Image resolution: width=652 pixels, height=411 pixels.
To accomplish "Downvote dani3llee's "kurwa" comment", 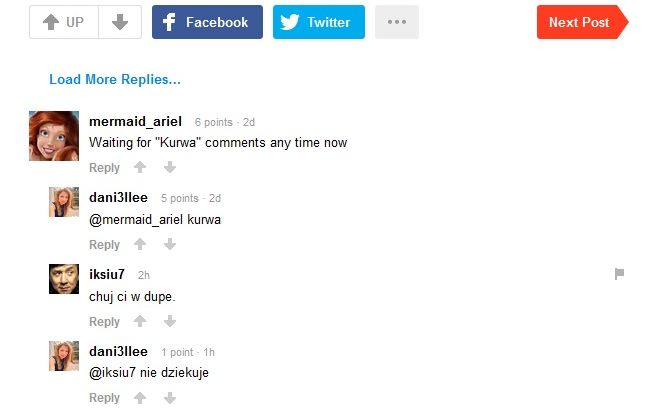I will point(169,245).
